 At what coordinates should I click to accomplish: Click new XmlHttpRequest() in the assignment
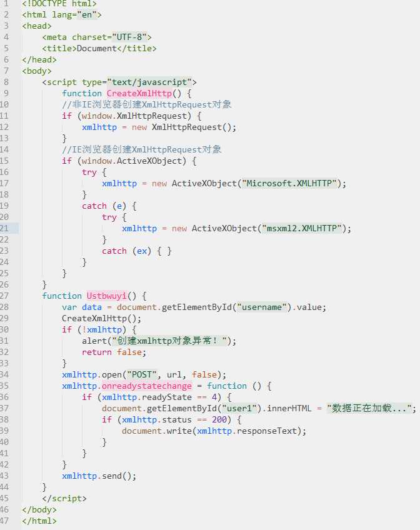tap(181, 127)
